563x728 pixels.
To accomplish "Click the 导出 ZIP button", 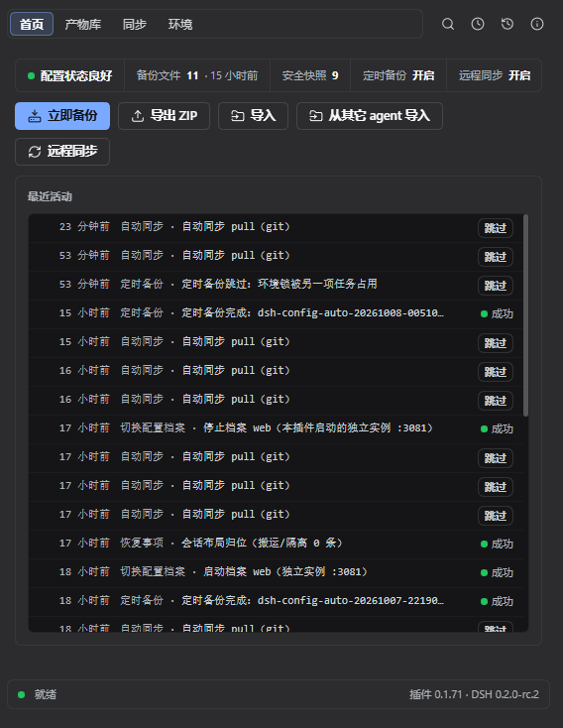I will (x=164, y=116).
